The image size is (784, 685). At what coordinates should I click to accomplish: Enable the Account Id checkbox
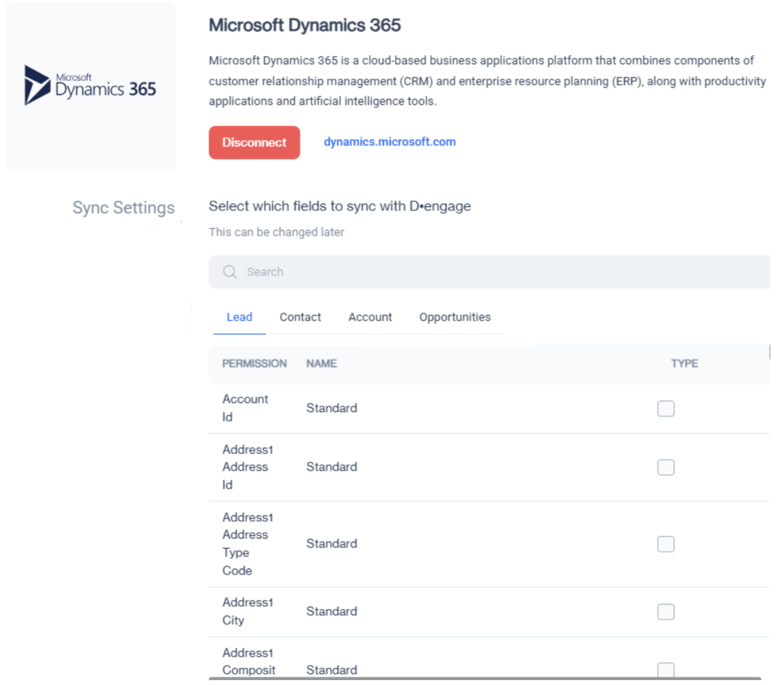666,408
